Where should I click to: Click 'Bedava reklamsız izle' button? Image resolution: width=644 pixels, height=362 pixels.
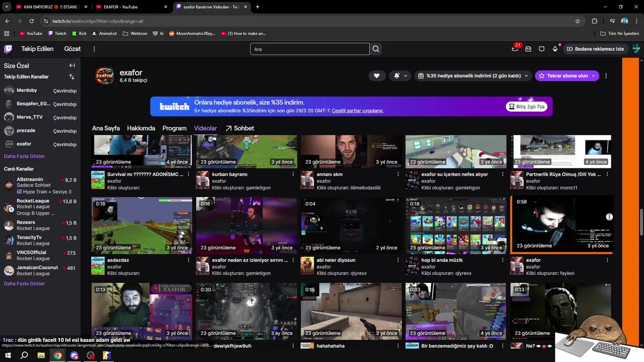[595, 49]
